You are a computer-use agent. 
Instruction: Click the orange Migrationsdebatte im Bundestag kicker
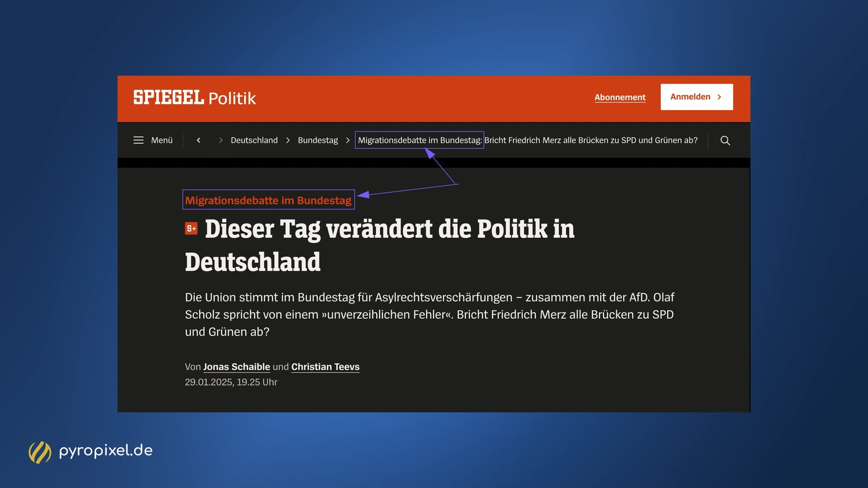[x=268, y=200]
